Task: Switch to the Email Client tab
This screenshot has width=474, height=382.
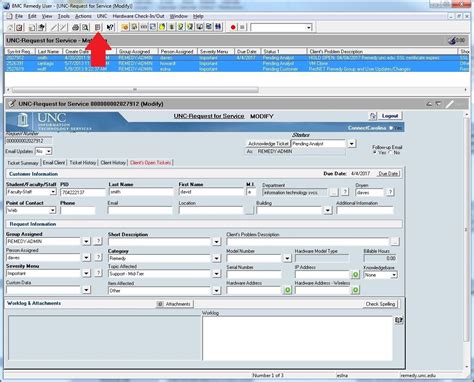Action: tap(54, 163)
